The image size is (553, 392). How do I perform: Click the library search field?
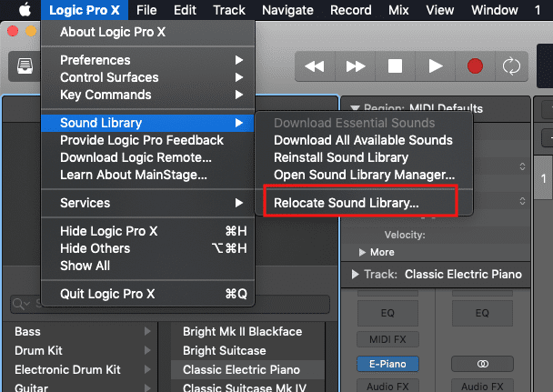(x=170, y=304)
